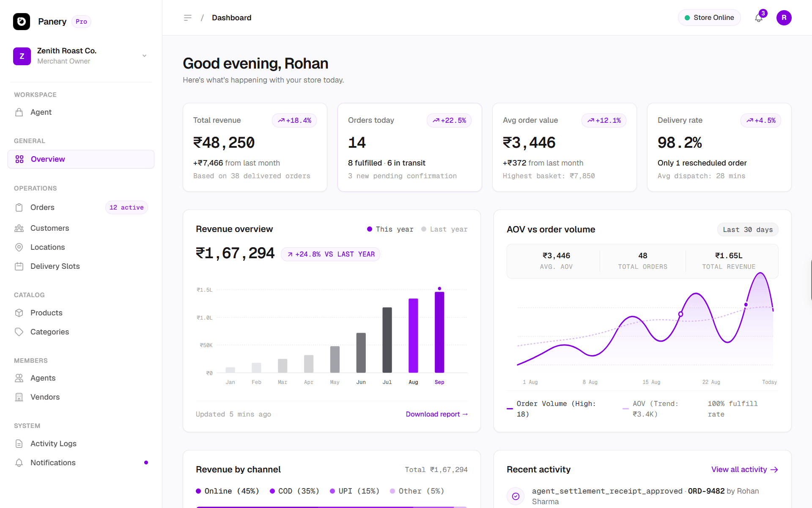The width and height of the screenshot is (812, 508).
Task: Click the Pro plan badge
Action: [81, 22]
